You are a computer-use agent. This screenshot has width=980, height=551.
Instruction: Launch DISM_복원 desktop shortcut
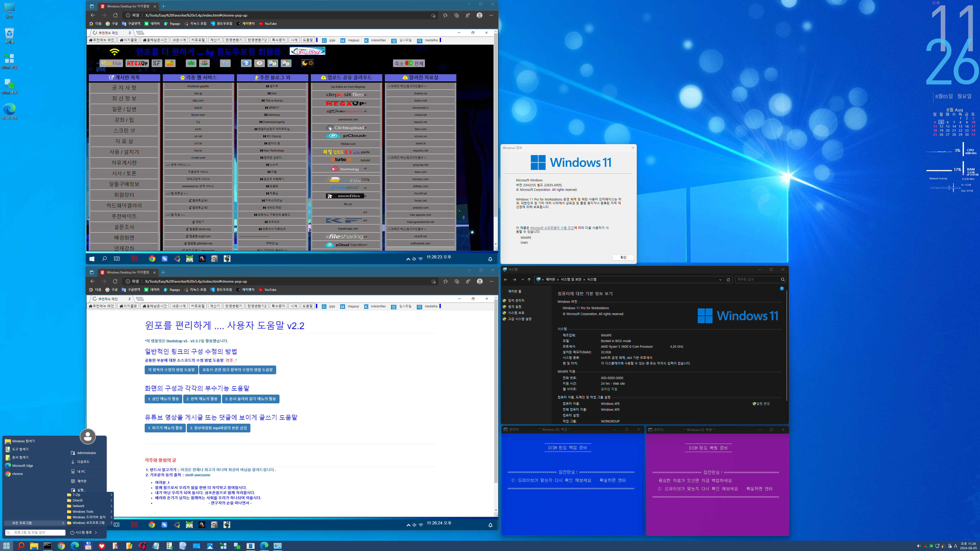point(9,86)
